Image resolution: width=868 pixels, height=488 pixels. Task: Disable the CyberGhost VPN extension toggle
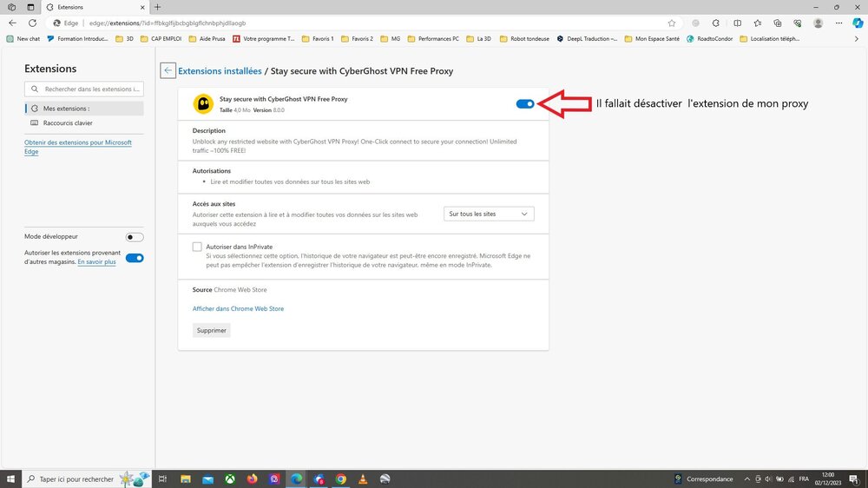(524, 103)
